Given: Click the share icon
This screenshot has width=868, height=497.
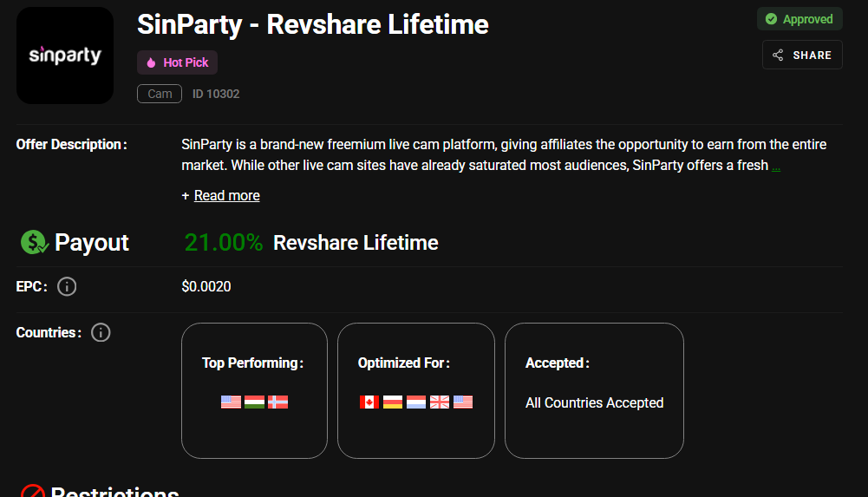Looking at the screenshot, I should pyautogui.click(x=778, y=55).
